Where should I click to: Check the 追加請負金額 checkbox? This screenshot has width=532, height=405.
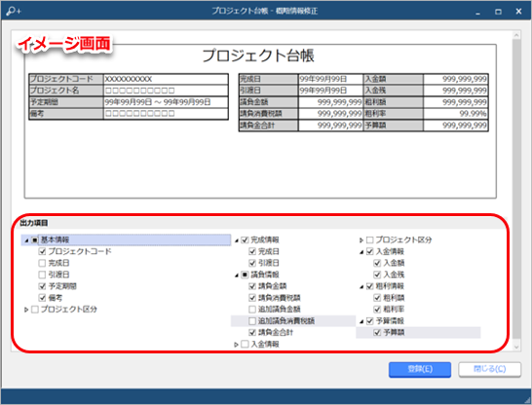click(252, 309)
